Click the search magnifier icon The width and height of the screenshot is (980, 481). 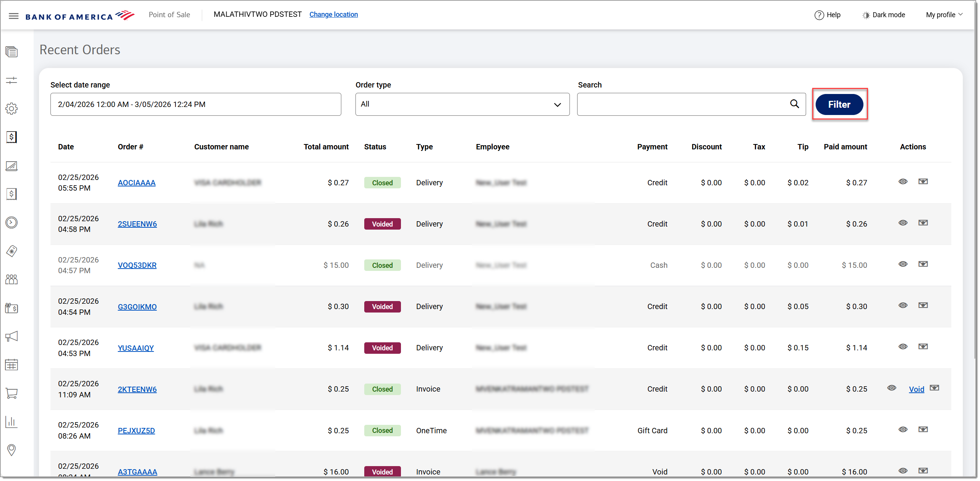point(794,104)
